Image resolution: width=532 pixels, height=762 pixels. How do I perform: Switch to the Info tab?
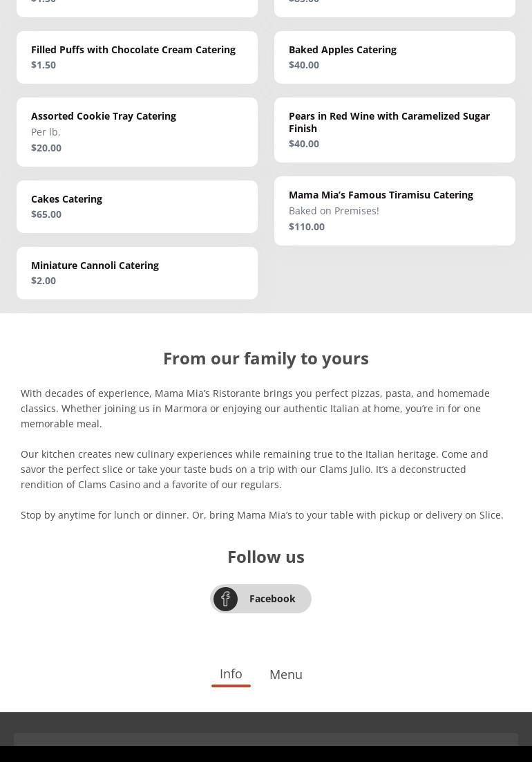pyautogui.click(x=231, y=674)
